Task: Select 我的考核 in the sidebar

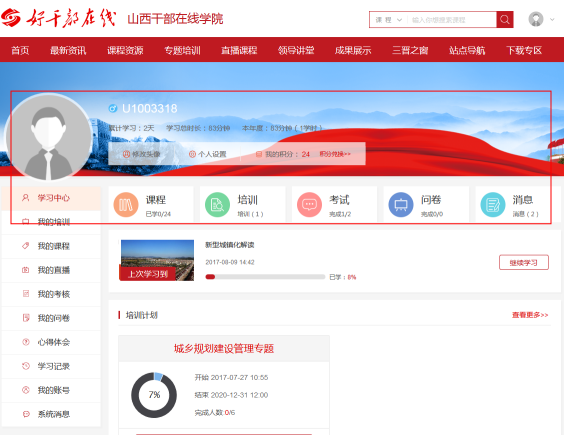Action: tap(51, 294)
